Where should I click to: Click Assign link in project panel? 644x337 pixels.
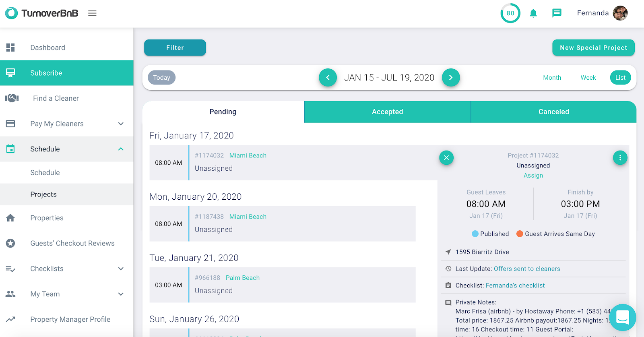click(x=533, y=175)
